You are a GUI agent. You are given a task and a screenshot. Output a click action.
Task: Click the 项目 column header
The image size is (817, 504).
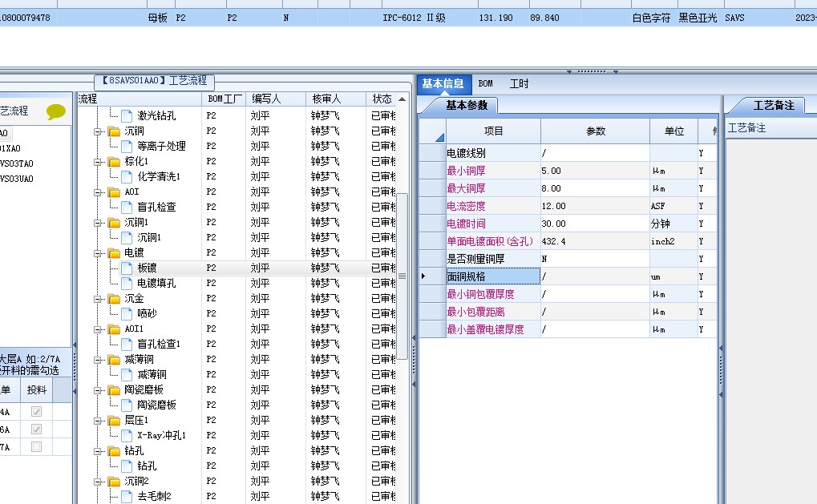493,131
